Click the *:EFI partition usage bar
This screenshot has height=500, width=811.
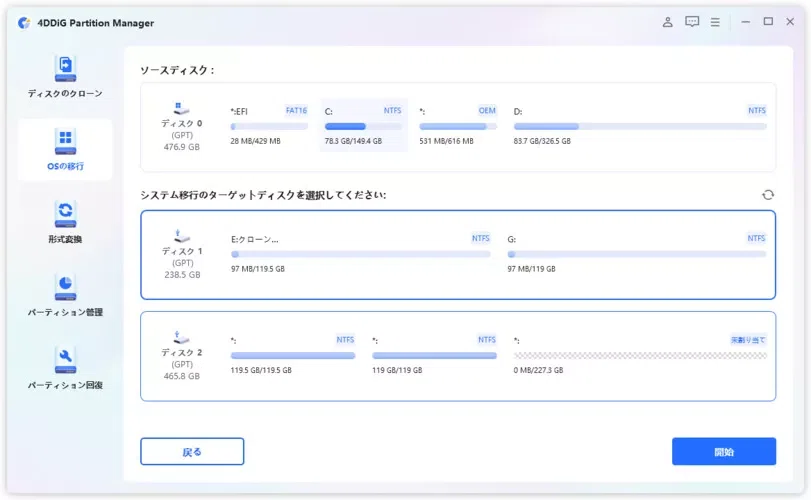[269, 126]
